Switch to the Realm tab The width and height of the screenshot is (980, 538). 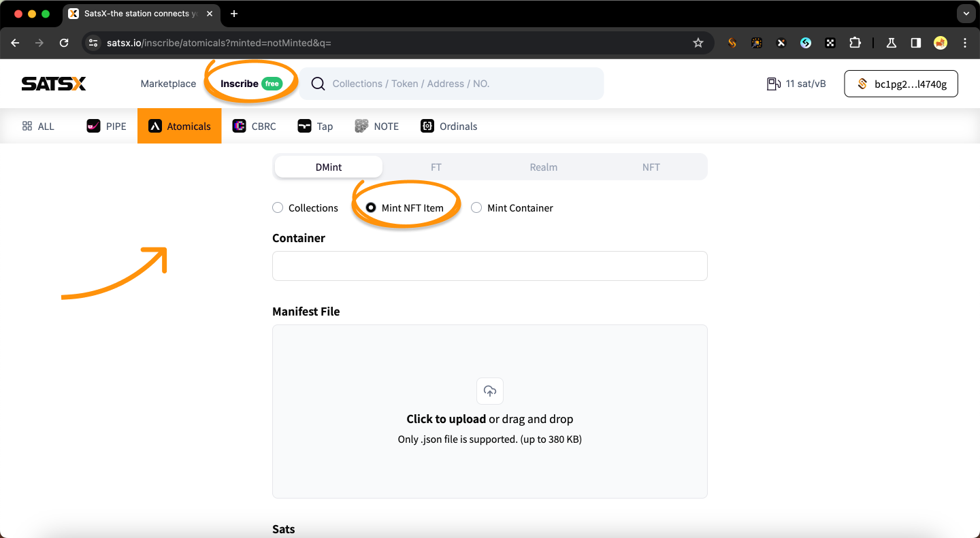point(543,167)
